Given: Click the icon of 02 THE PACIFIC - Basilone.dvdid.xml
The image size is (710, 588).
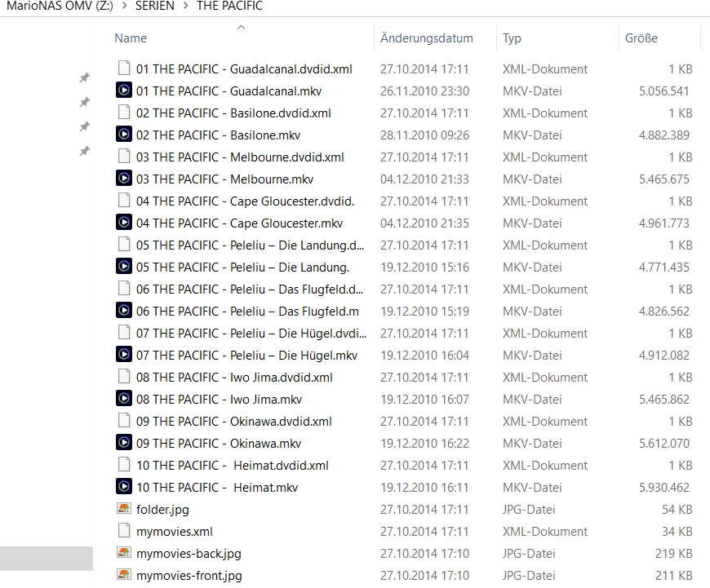Looking at the screenshot, I should click(123, 112).
